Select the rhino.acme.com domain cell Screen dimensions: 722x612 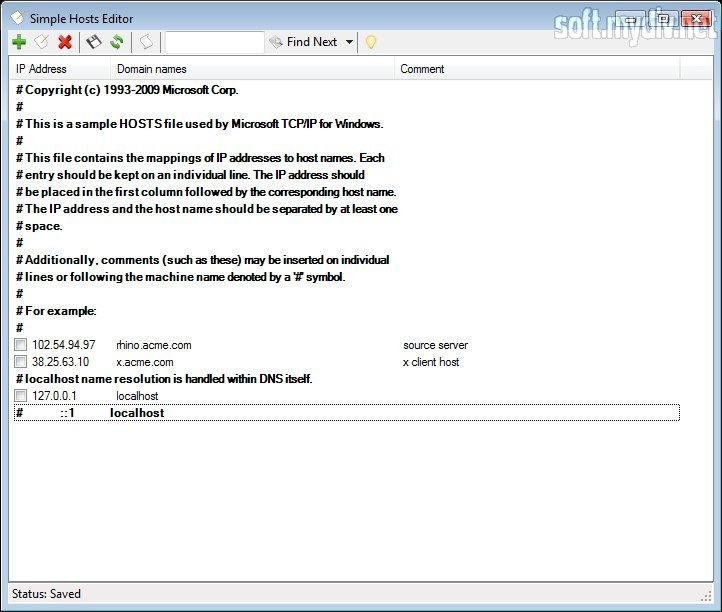pos(154,345)
